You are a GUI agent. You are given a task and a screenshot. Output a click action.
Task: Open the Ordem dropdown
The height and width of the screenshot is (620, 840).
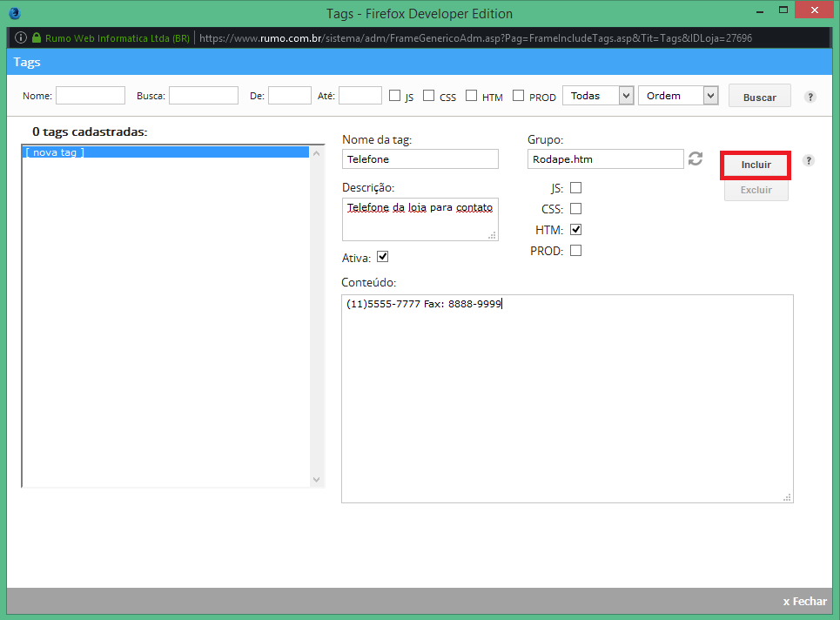[x=678, y=96]
